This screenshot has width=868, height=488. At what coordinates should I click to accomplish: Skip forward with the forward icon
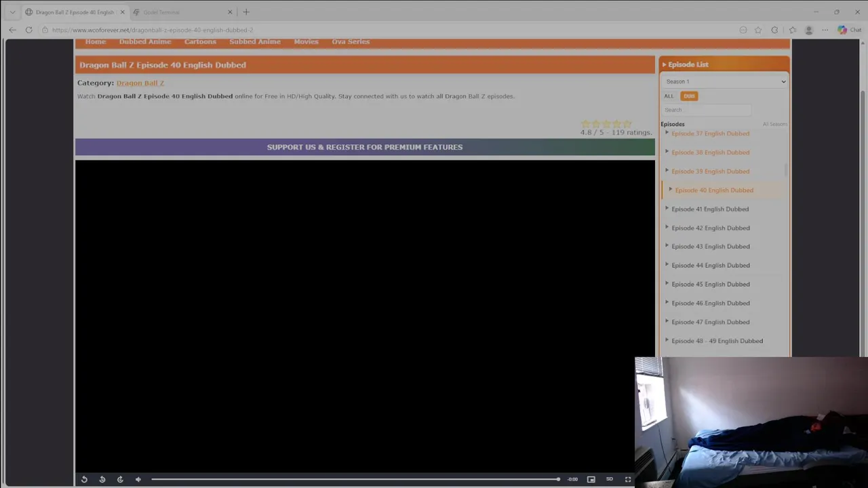pos(120,479)
